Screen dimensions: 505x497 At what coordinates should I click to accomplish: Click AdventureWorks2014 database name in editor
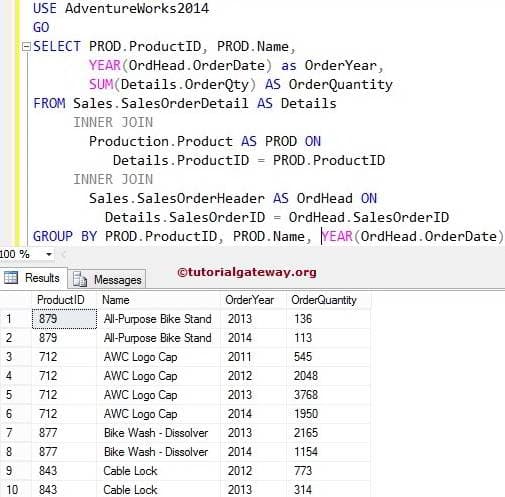tap(137, 8)
